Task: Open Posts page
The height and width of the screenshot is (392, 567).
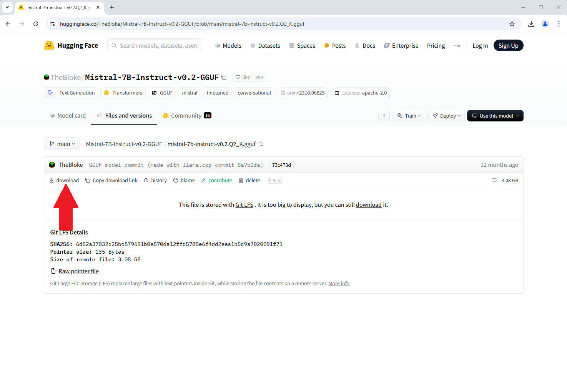Action: pos(335,45)
